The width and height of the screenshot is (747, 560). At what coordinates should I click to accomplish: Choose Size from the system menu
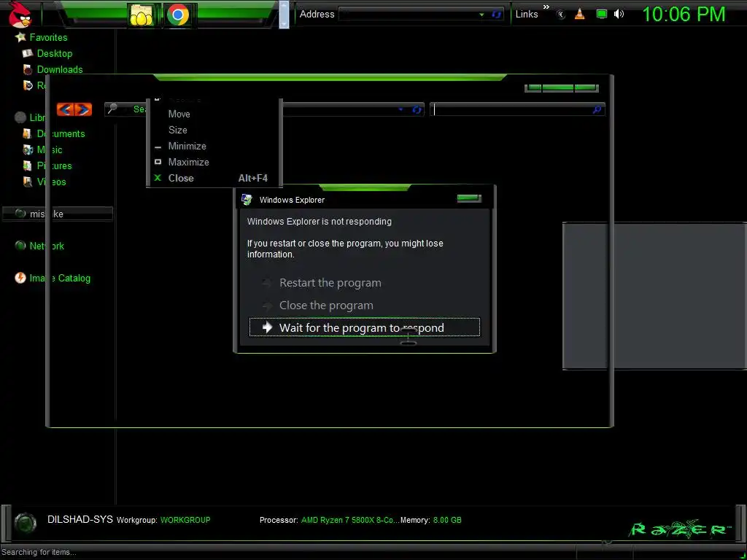178,130
